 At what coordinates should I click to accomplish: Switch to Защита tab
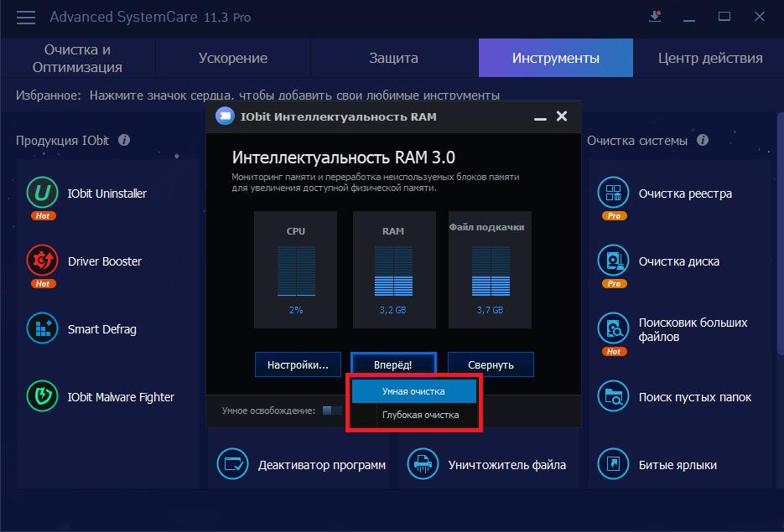pos(393,58)
